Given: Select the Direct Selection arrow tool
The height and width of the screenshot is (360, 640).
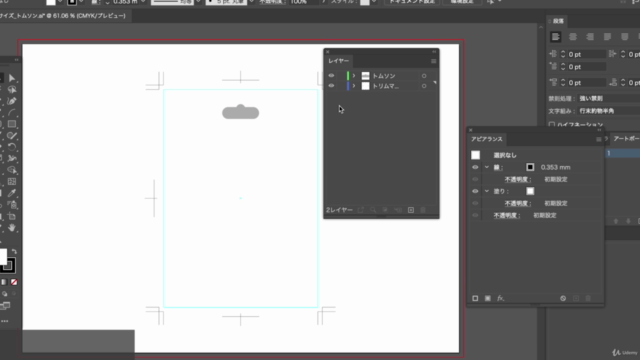Looking at the screenshot, I should pos(12,78).
